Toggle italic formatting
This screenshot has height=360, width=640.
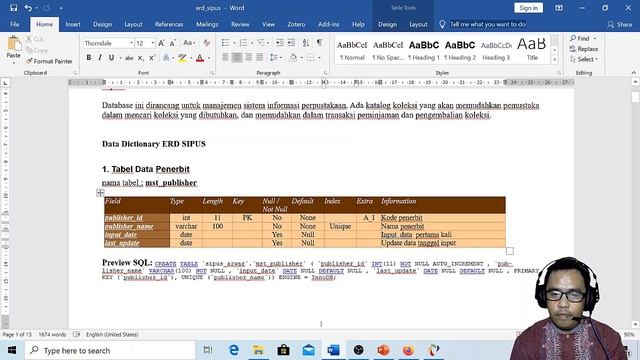pyautogui.click(x=100, y=58)
